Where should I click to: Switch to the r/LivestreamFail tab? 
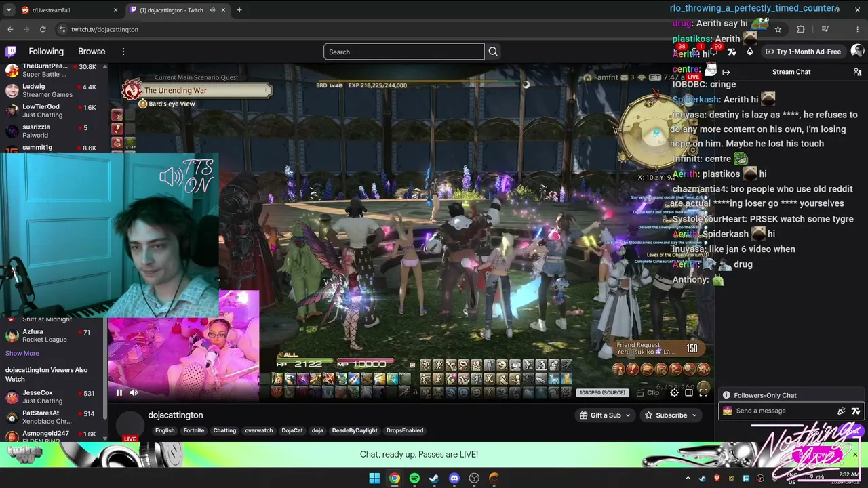click(68, 10)
